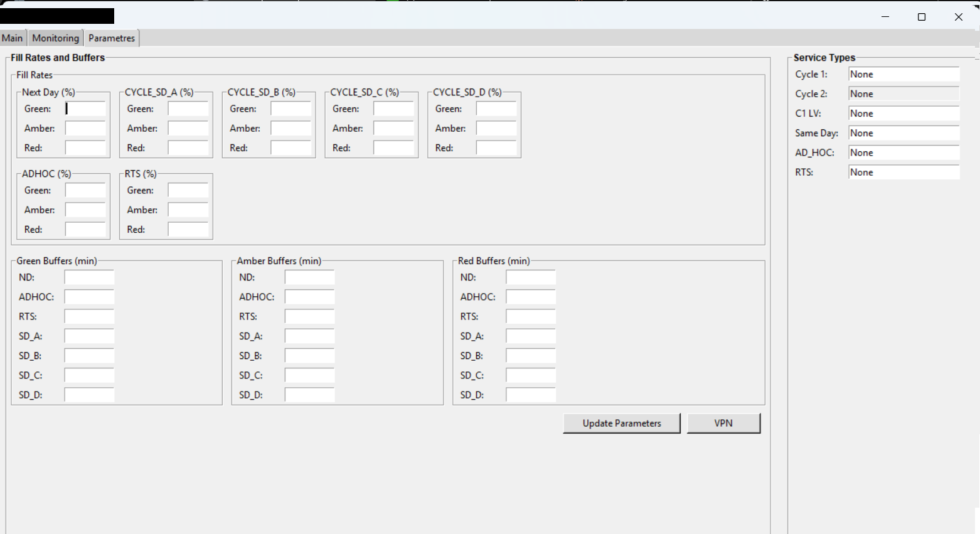Click the Same Day service type field

[x=903, y=133]
